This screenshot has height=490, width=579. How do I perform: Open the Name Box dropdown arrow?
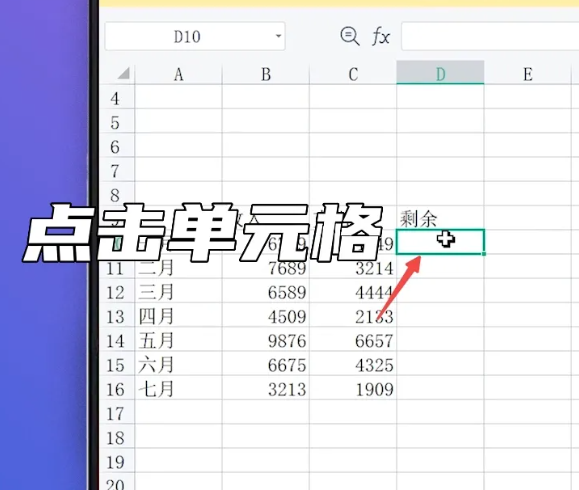click(x=278, y=36)
